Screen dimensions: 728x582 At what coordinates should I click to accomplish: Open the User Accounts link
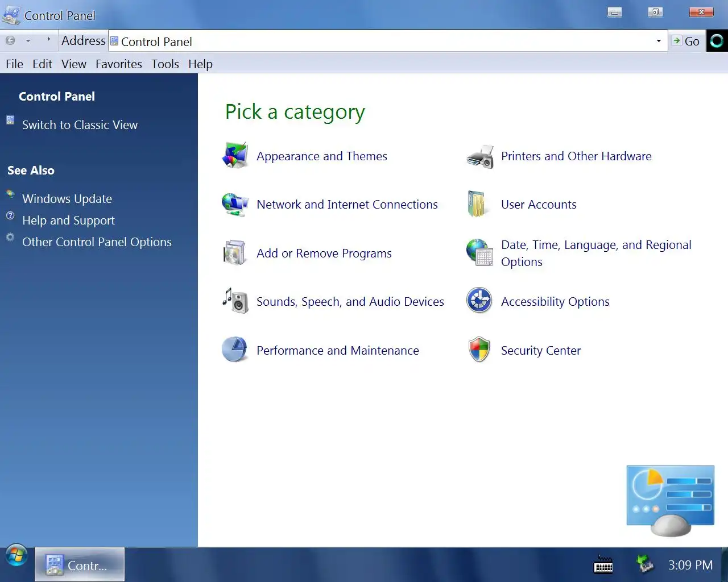539,205
